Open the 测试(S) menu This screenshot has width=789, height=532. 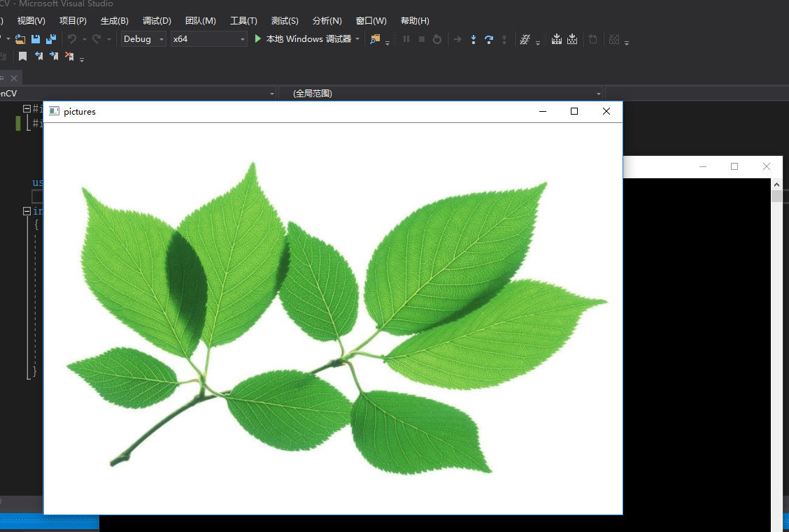point(285,20)
